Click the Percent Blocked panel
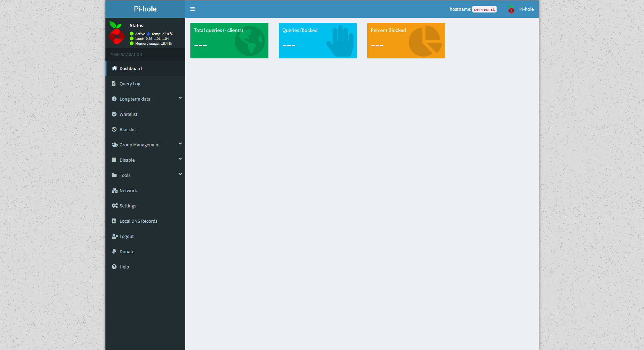Image resolution: width=644 pixels, height=350 pixels. (406, 40)
